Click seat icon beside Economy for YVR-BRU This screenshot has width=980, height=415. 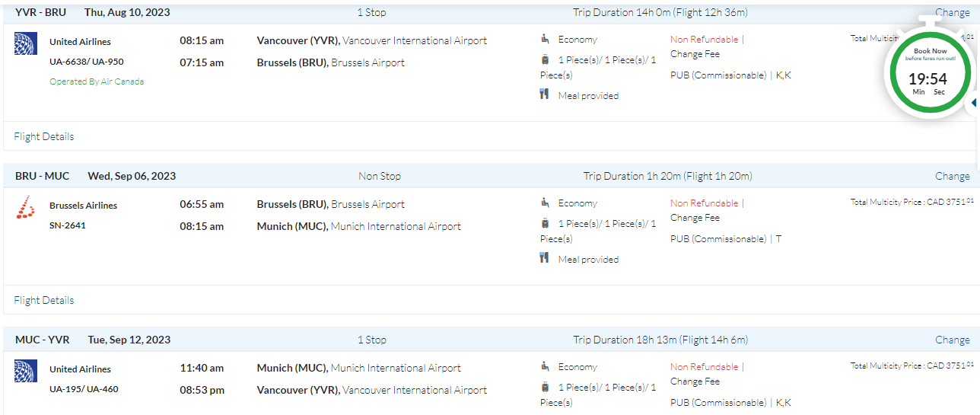point(545,39)
